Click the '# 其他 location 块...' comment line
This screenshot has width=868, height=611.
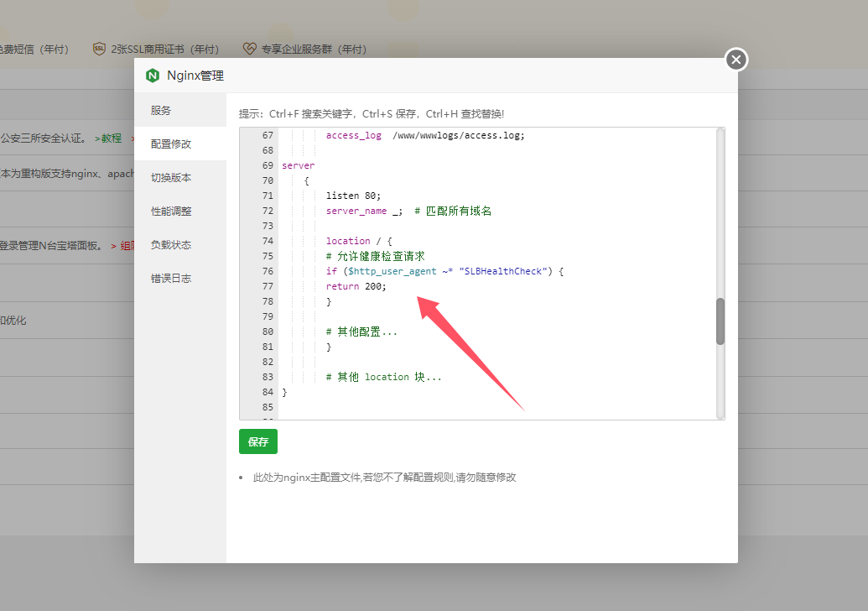(383, 377)
